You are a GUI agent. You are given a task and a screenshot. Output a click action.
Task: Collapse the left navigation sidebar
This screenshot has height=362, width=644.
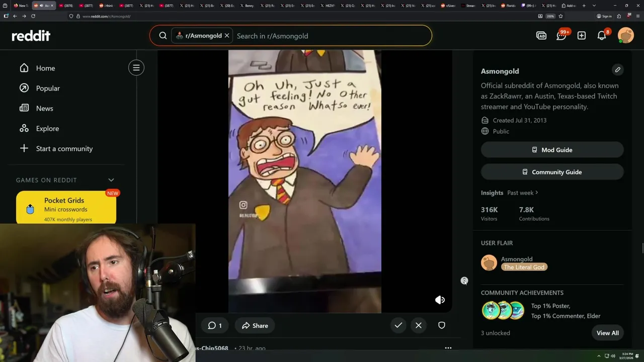click(136, 68)
